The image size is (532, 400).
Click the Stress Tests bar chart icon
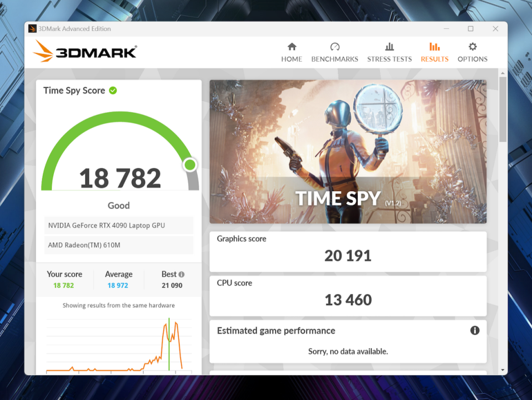click(x=389, y=47)
